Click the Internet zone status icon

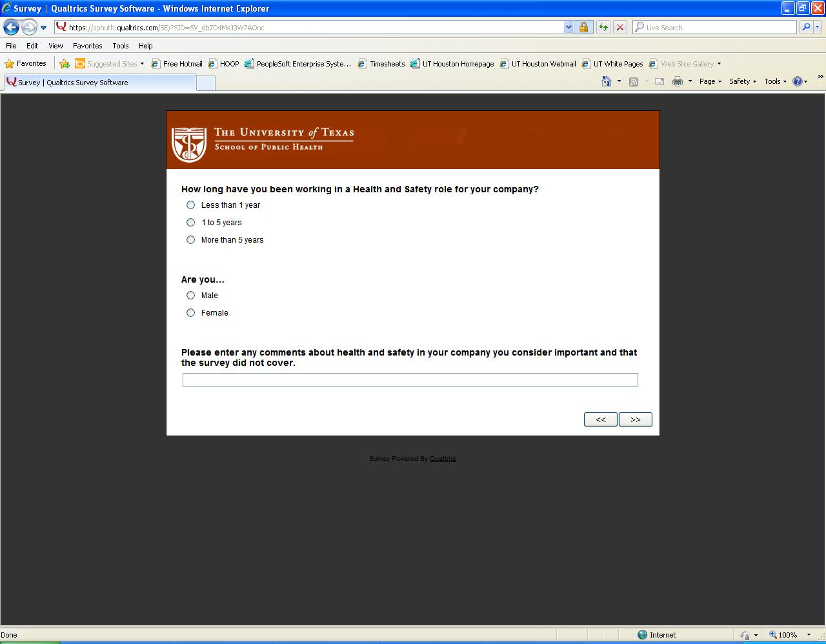642,635
